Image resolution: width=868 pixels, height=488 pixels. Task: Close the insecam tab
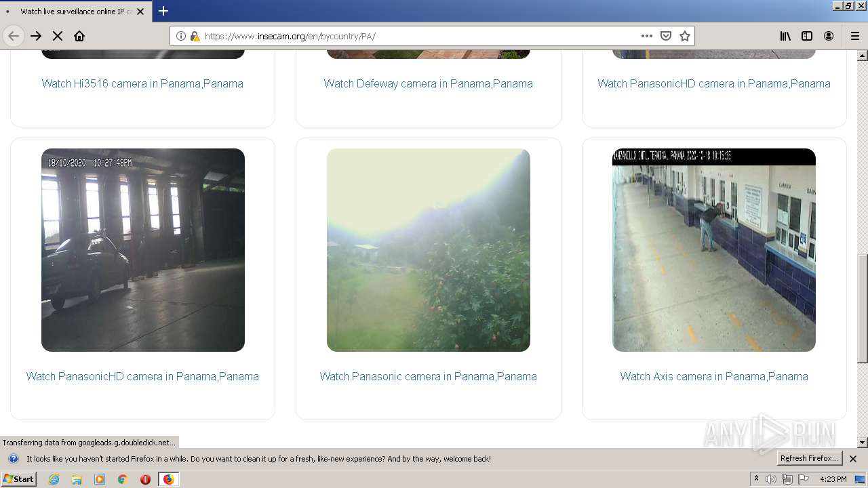140,12
